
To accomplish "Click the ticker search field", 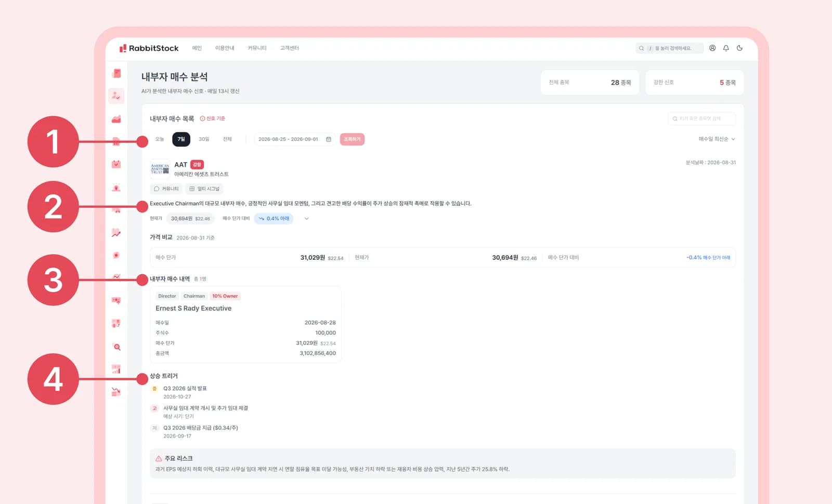I will (x=701, y=118).
